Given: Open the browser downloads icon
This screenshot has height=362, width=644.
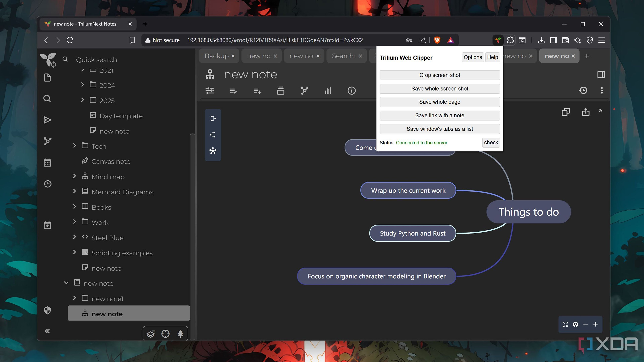Looking at the screenshot, I should tap(541, 40).
